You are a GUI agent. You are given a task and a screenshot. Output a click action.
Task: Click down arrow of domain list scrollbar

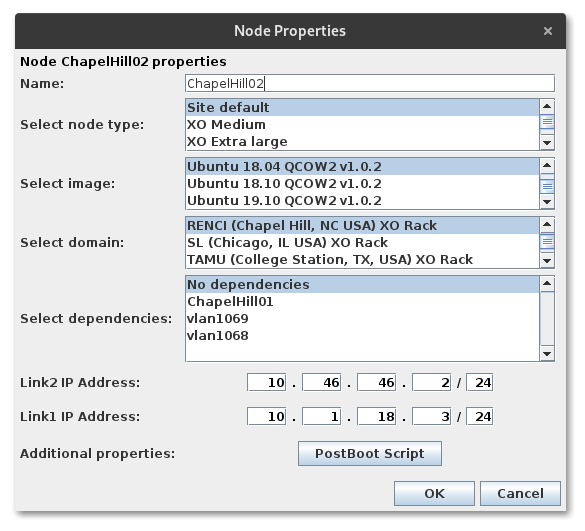coord(547,261)
